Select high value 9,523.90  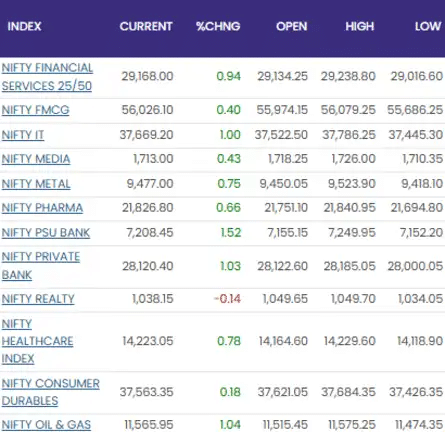[x=352, y=183]
